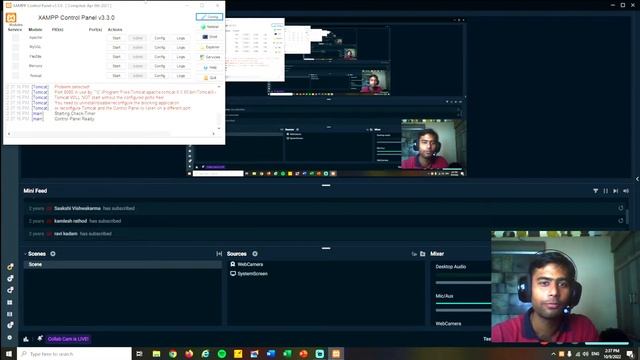The height and width of the screenshot is (360, 640).
Task: Toggle MySQL service checkbox
Action: pos(16,47)
